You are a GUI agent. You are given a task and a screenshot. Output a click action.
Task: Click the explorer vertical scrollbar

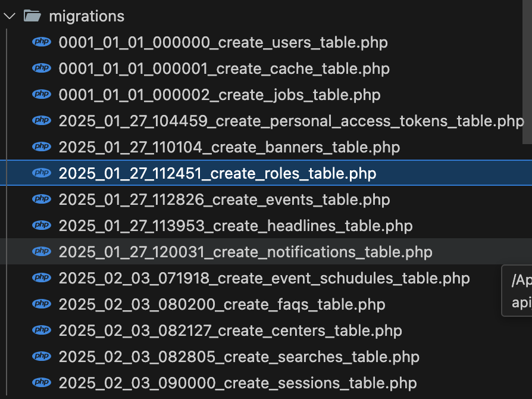[x=527, y=71]
